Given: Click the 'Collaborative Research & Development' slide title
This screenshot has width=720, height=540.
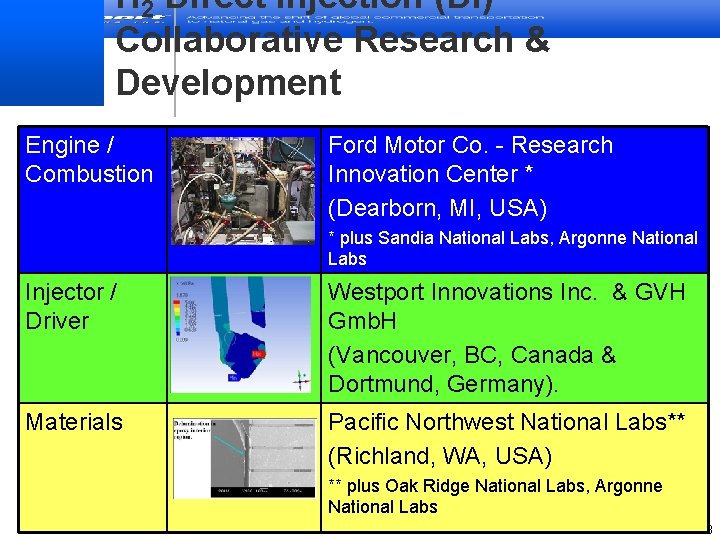Looking at the screenshot, I should pos(332,61).
